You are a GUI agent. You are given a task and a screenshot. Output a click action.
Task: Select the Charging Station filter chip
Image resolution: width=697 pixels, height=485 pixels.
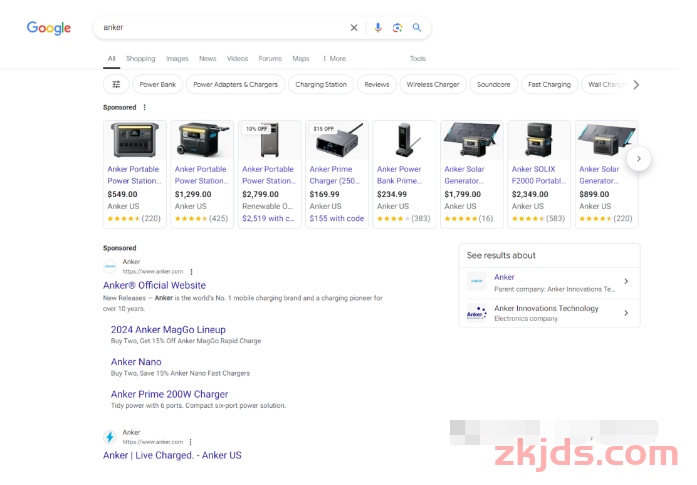tap(321, 84)
